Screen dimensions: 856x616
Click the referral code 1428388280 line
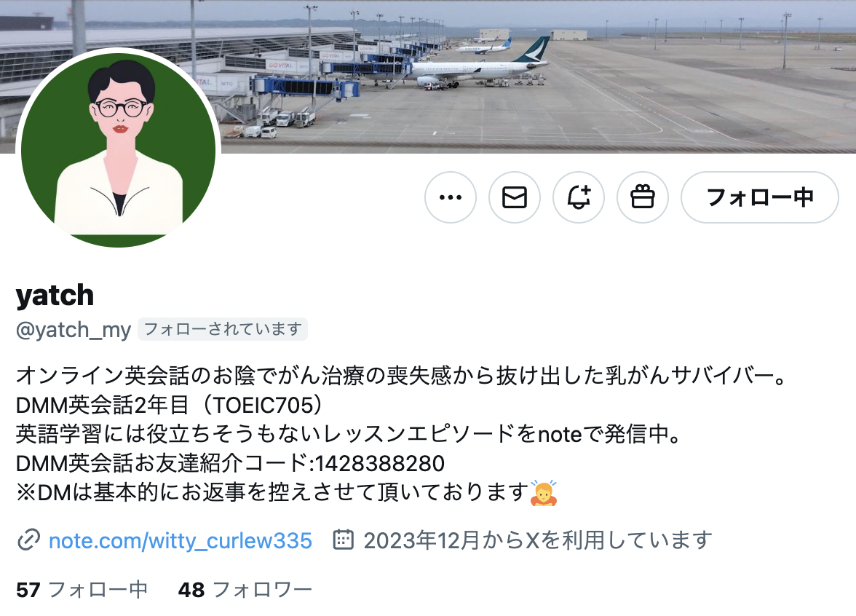pos(230,464)
